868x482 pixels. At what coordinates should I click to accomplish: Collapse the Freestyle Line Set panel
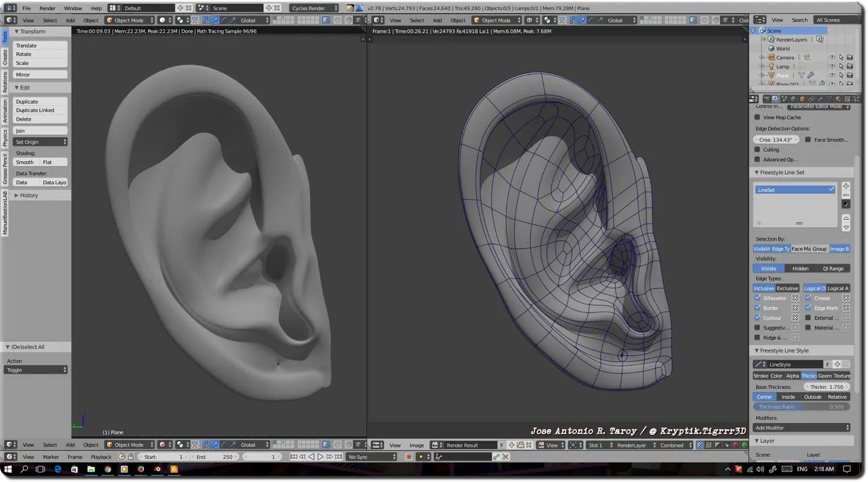pos(757,172)
